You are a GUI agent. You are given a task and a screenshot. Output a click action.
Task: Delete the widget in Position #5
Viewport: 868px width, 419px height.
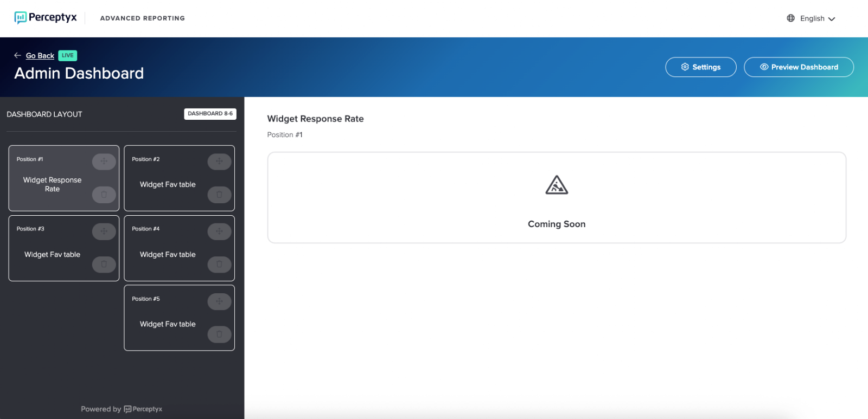pos(219,334)
